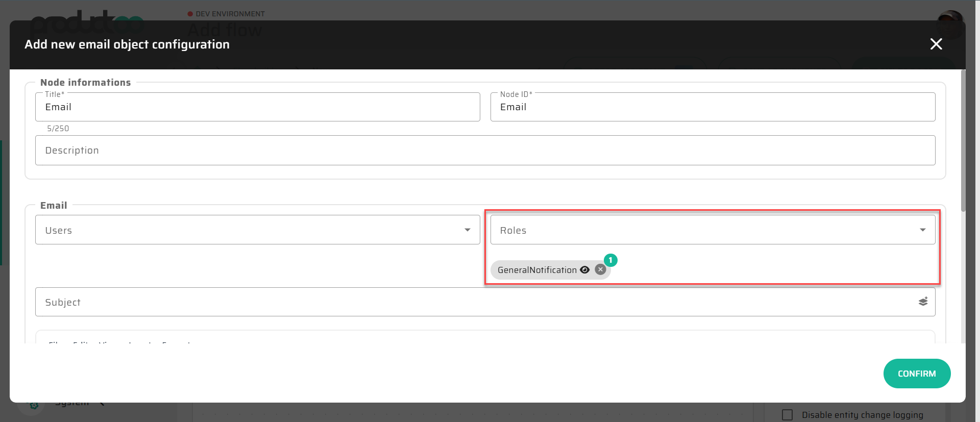Click the System gear icon in sidebar
This screenshot has height=422, width=980.
coord(34,406)
